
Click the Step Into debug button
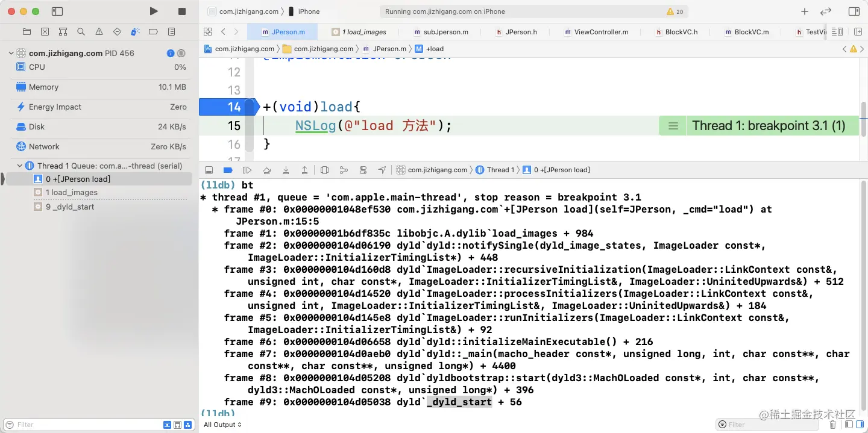click(286, 170)
